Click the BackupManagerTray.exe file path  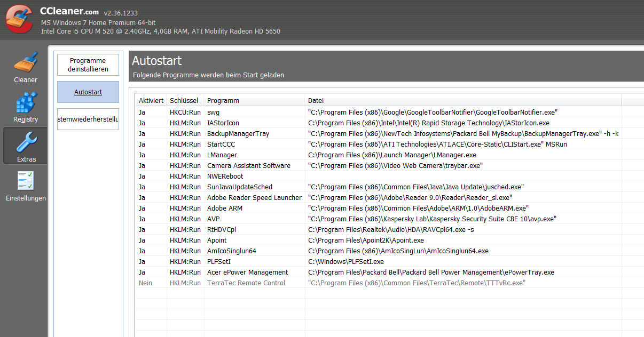click(463, 134)
